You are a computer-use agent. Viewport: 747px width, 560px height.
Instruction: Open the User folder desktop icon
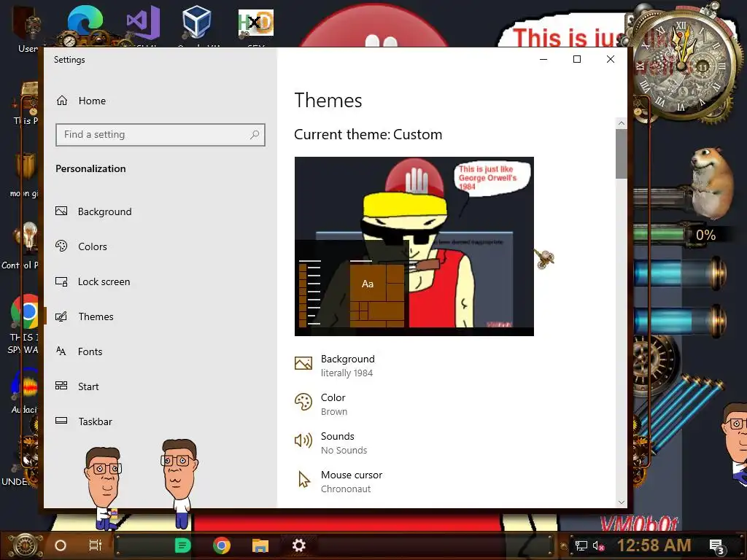[27, 28]
